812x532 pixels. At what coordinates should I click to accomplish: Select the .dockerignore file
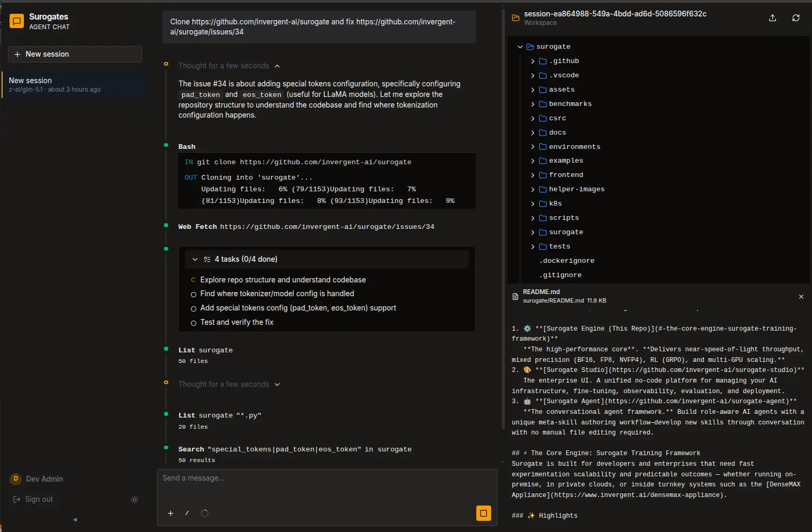coord(567,261)
